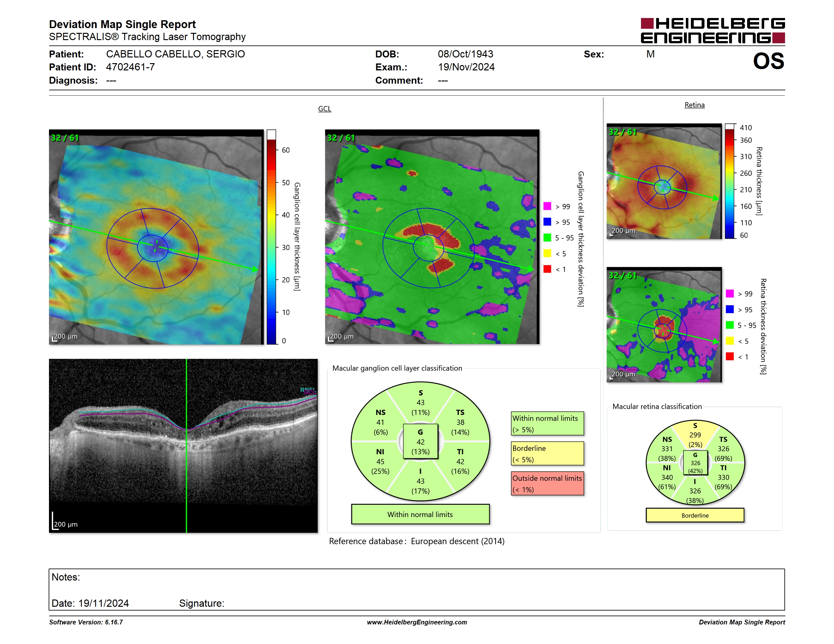Click the GCL 'Within normal limits' result bar
Viewport: 834px width, 644px height.
pos(420,514)
